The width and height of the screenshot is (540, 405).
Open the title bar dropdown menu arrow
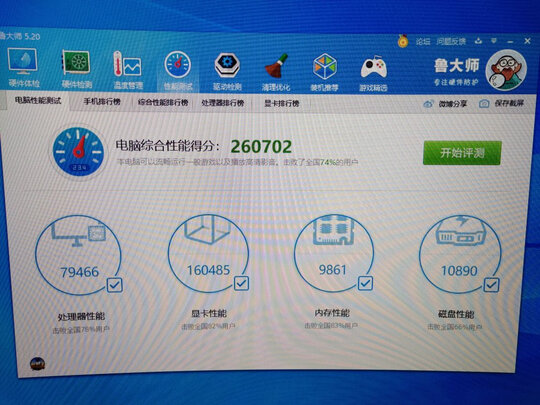click(494, 41)
